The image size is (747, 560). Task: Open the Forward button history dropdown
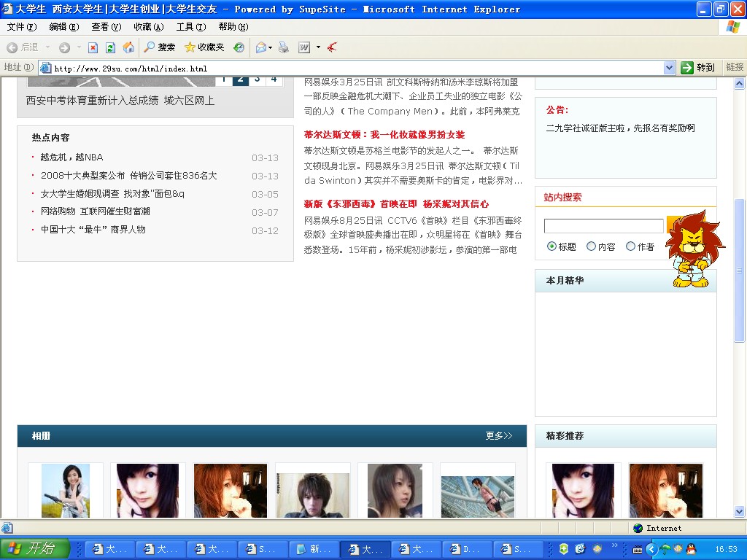[79, 47]
